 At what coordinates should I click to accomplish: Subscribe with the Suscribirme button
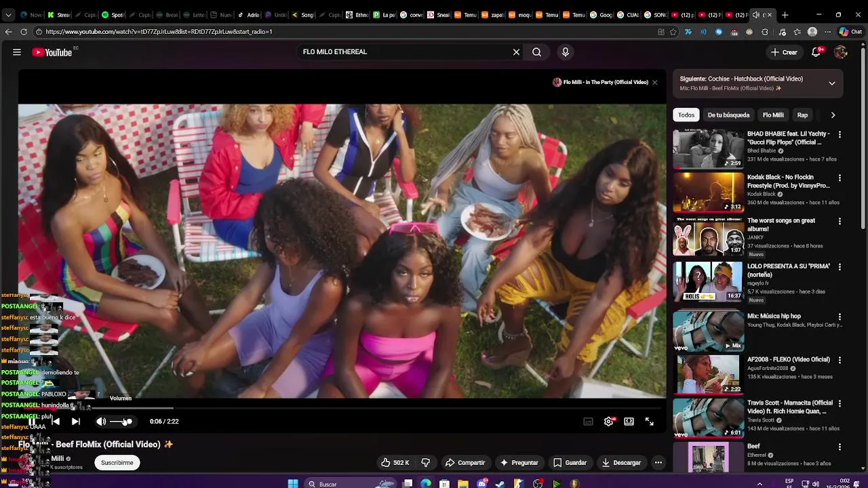117,463
